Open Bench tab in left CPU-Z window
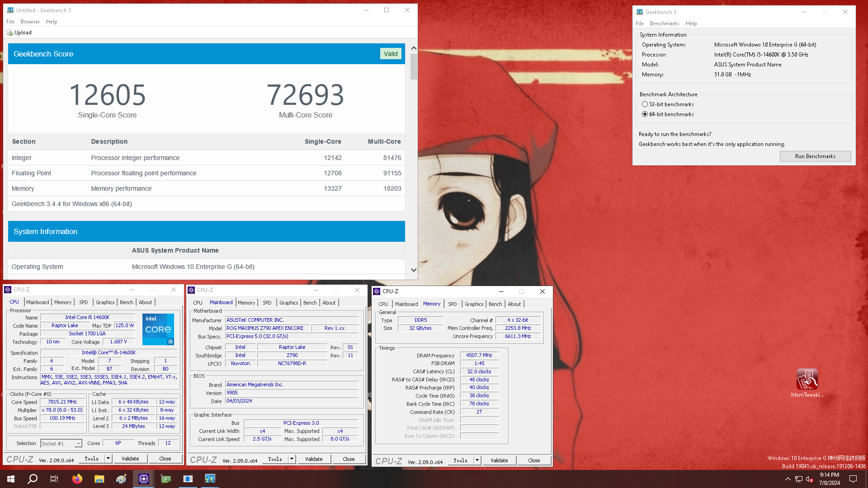The image size is (868, 488). point(127,302)
